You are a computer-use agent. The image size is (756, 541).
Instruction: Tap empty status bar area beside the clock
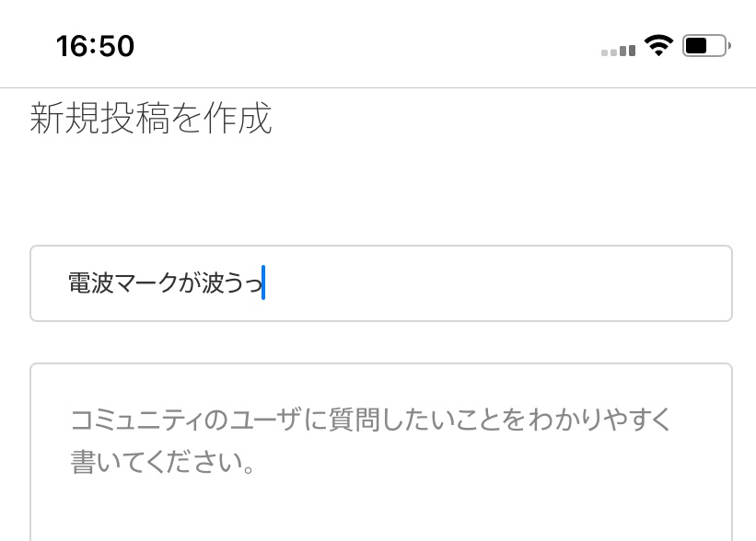[x=368, y=45]
